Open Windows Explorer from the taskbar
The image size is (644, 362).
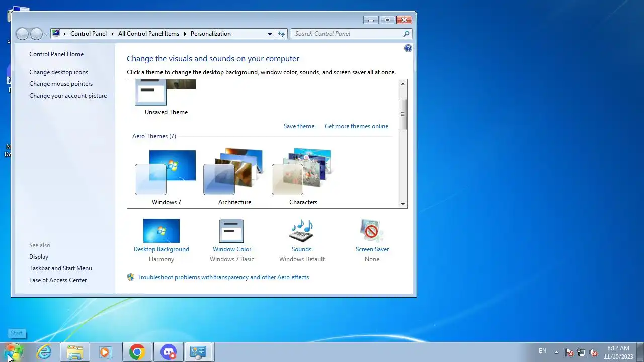(x=75, y=352)
